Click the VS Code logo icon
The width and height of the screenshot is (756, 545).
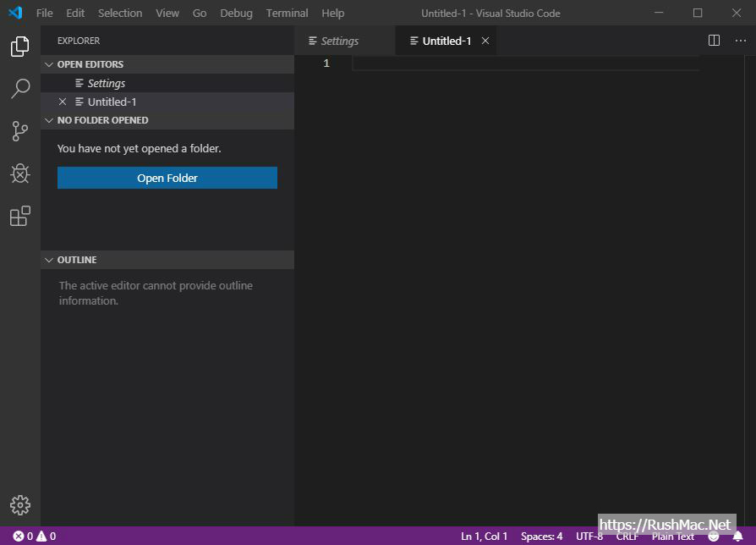15,13
